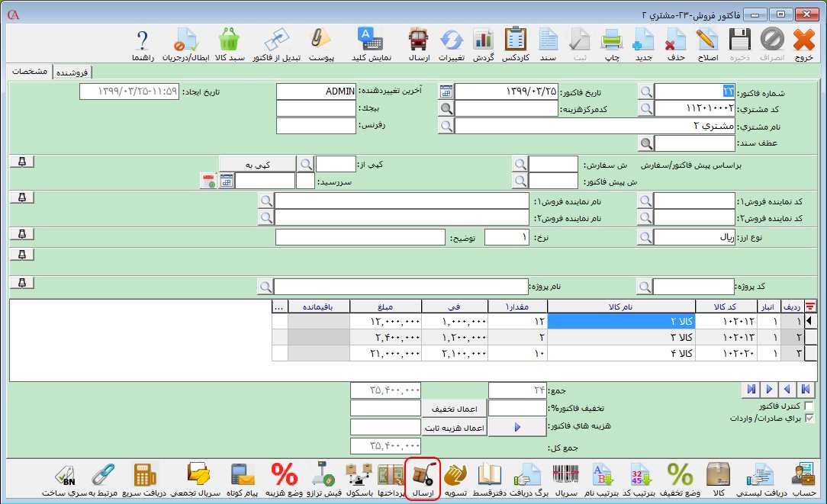The width and height of the screenshot is (827, 504).
Task: Open lookup for کد مشتری field
Action: pyautogui.click(x=645, y=108)
